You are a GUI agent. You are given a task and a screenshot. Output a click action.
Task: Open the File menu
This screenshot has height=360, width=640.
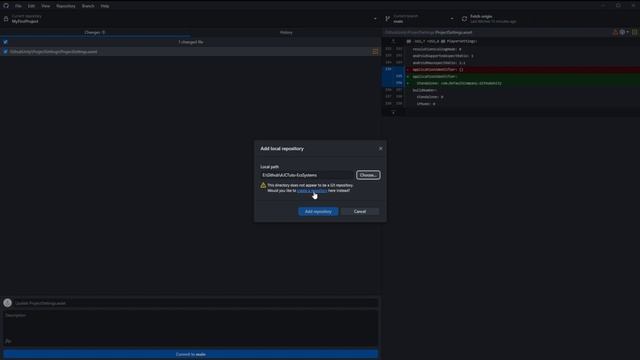18,6
